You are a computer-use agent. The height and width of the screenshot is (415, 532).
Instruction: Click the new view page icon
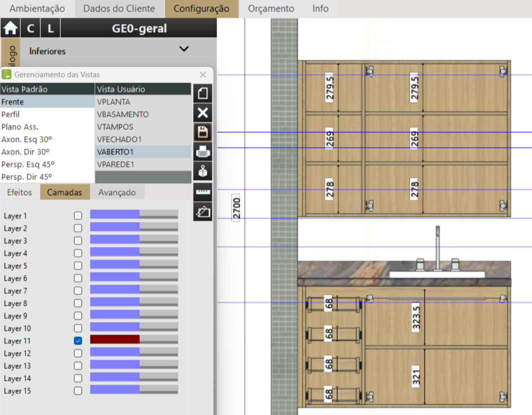202,93
